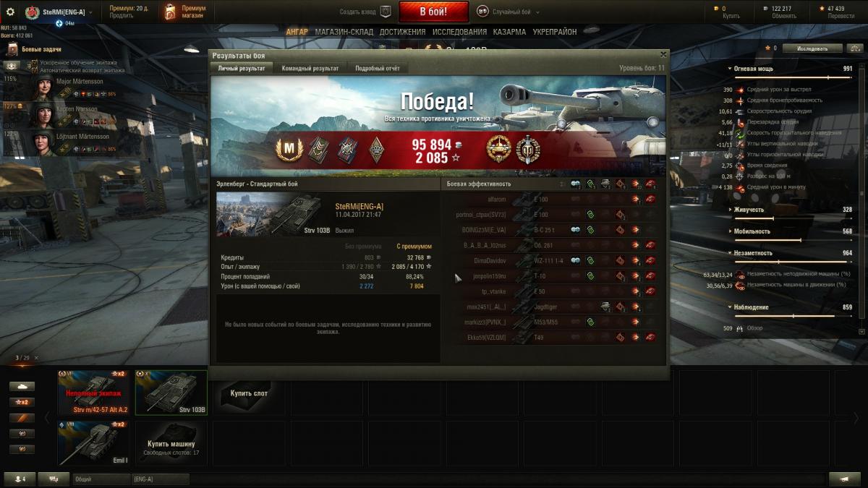Click the В бой! battle button
The image size is (868, 488).
coord(434,12)
